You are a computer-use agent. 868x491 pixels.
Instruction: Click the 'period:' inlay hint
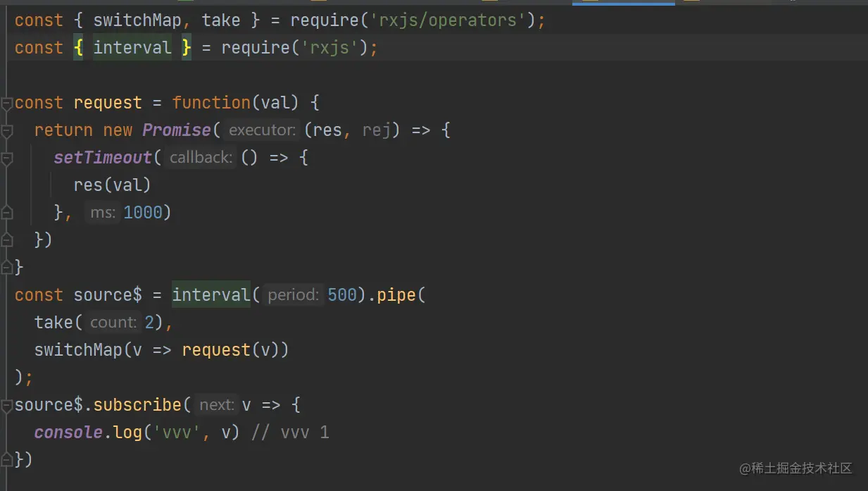pos(294,295)
